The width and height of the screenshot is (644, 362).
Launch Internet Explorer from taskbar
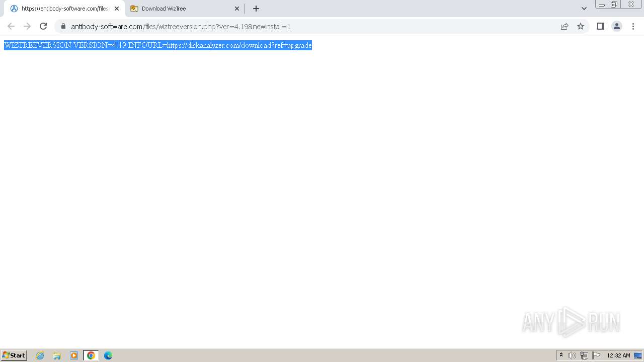(x=40, y=355)
